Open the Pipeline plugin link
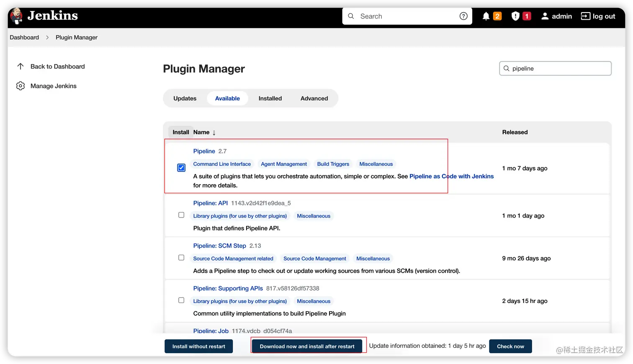This screenshot has height=364, width=633. [204, 151]
